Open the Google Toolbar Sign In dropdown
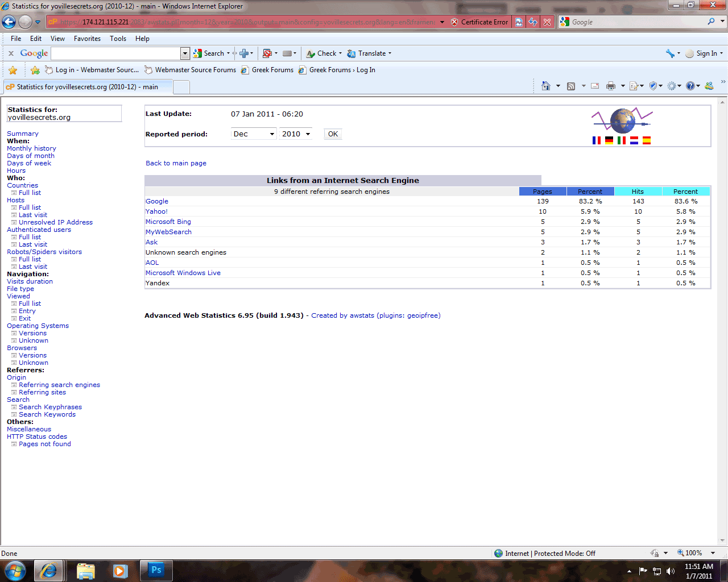The image size is (728, 582). click(x=722, y=53)
